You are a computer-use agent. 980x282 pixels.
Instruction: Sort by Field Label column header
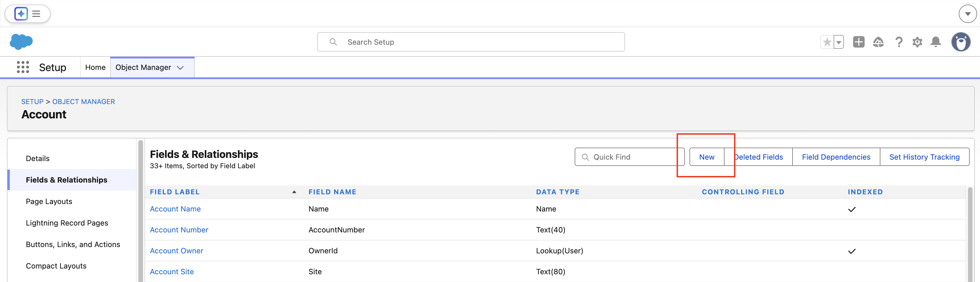(175, 192)
